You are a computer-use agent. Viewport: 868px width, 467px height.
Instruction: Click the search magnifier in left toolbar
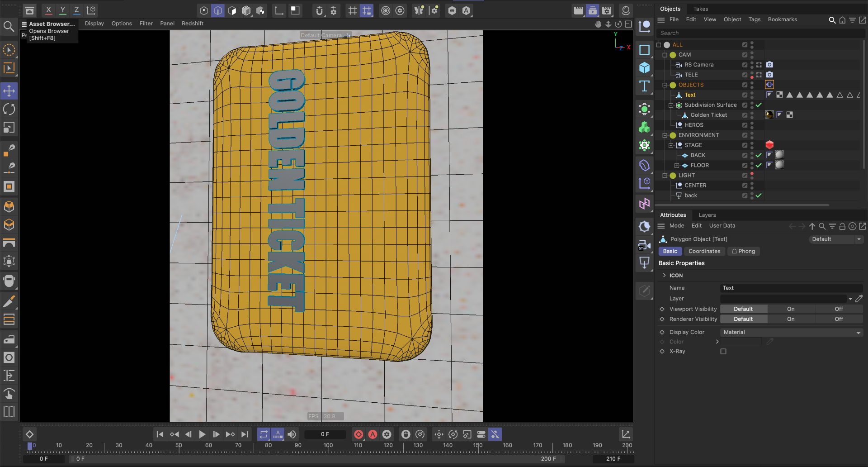[9, 27]
